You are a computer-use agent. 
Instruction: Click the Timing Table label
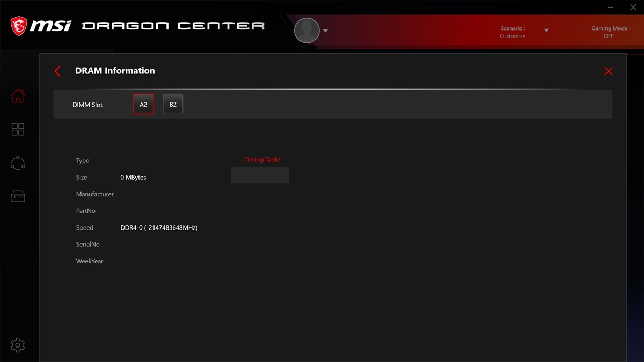[262, 160]
